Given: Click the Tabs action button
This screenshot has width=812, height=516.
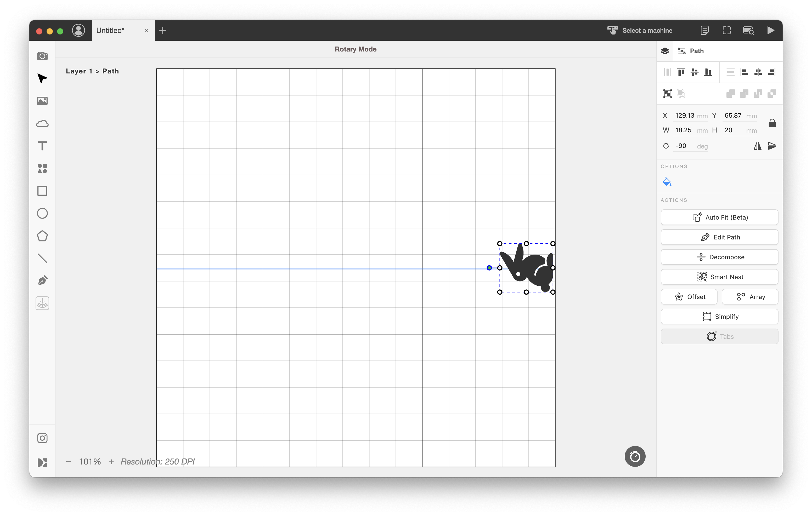Looking at the screenshot, I should pos(719,337).
